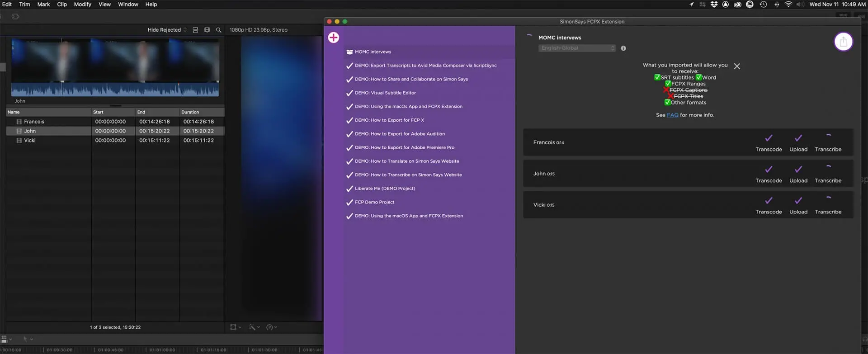
Task: Click the Dropbox menu bar icon
Action: (x=714, y=5)
